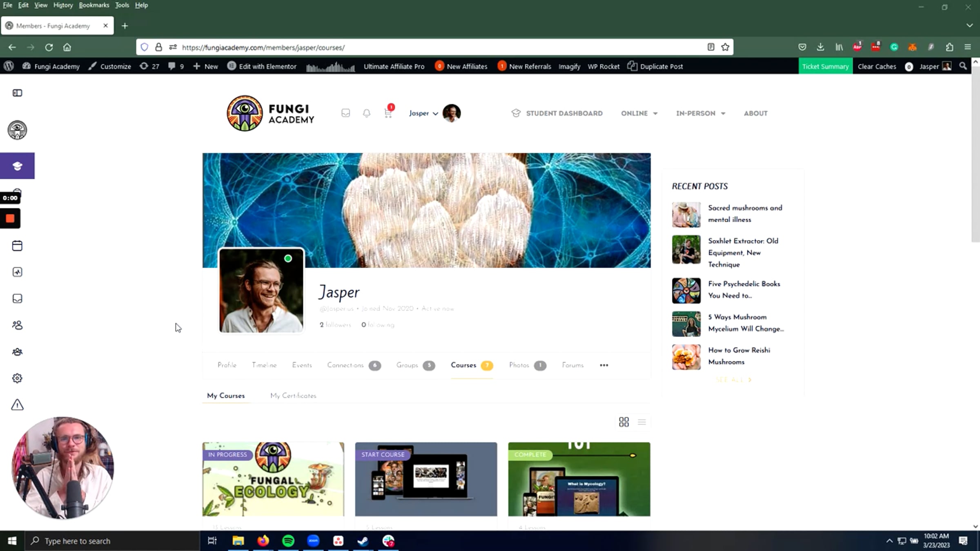Expand the Online navigation dropdown
The image size is (980, 551).
coord(639,113)
